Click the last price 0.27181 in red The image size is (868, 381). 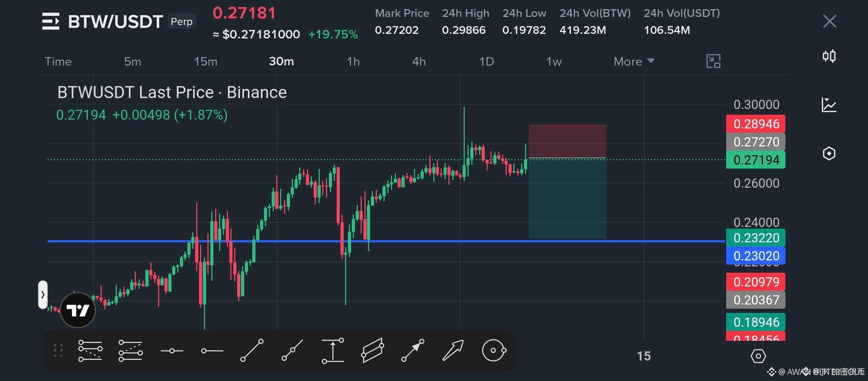(x=244, y=13)
